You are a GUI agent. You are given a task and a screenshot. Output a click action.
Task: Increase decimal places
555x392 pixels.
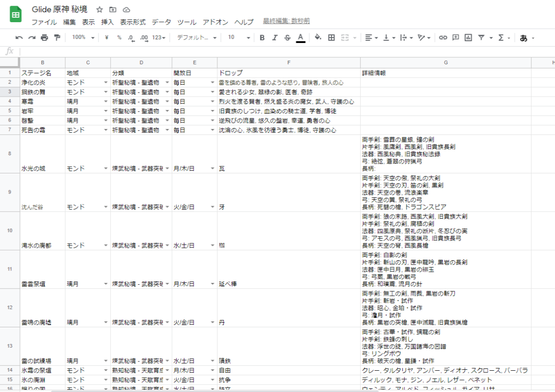tap(143, 38)
